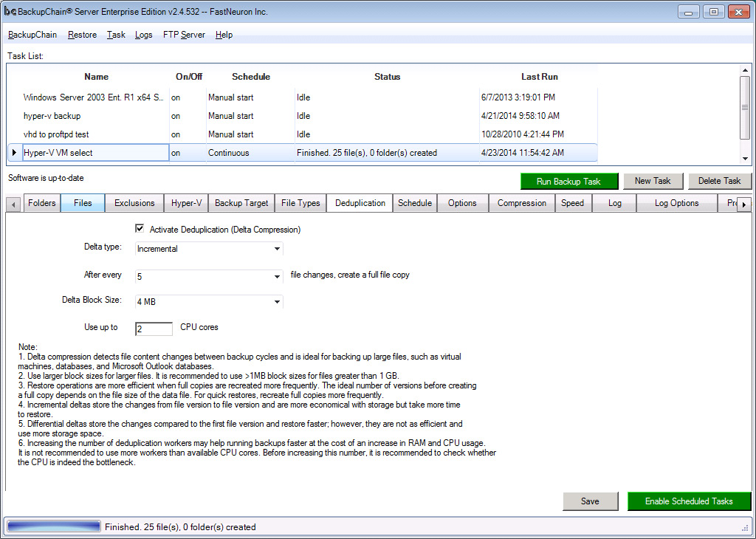The width and height of the screenshot is (756, 539).
Task: Switch to the Backup Target tab
Action: [241, 203]
